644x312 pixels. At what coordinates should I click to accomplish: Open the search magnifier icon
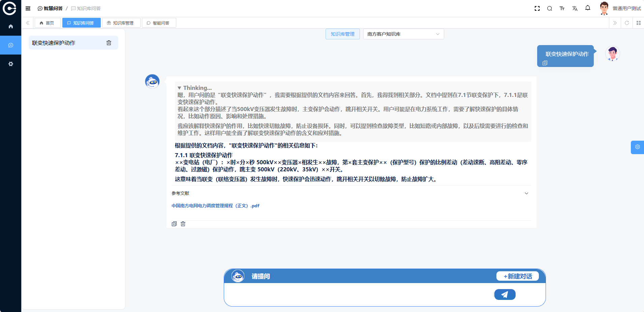click(550, 8)
